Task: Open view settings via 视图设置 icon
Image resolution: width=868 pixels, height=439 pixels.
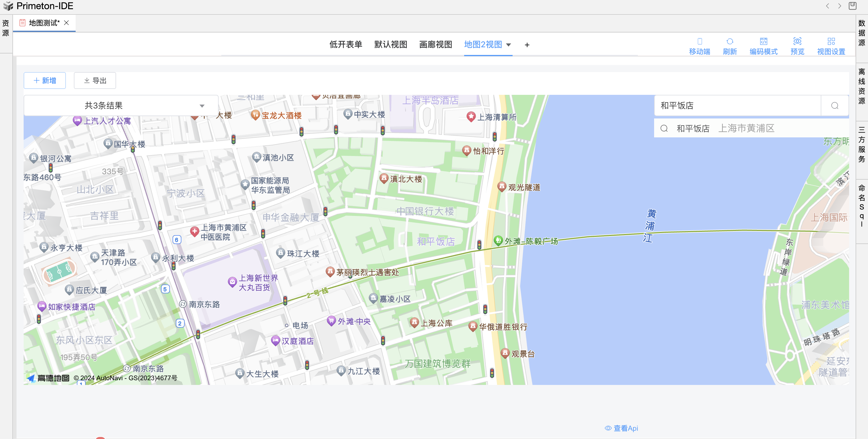Action: [831, 46]
